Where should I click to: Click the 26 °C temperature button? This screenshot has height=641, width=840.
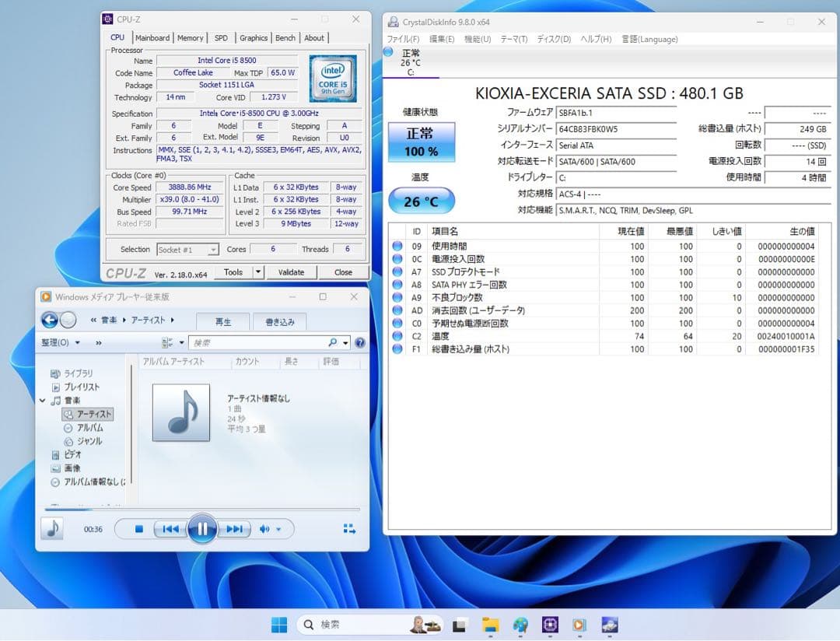422,201
